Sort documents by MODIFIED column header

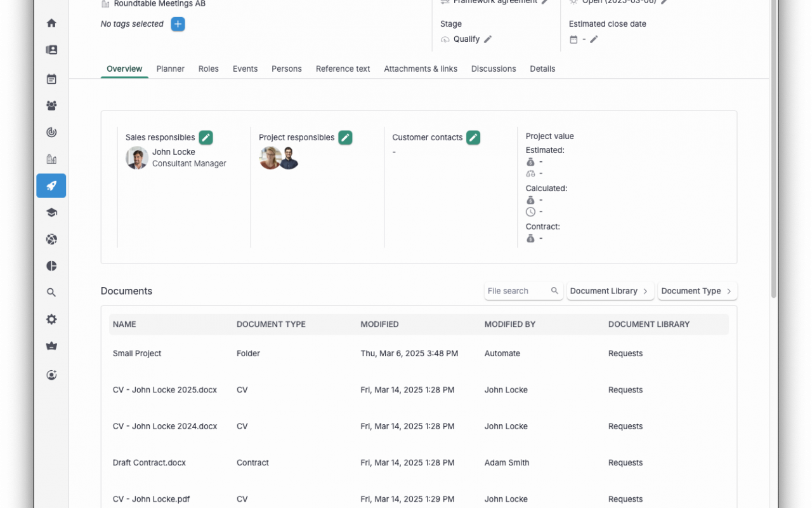click(379, 324)
